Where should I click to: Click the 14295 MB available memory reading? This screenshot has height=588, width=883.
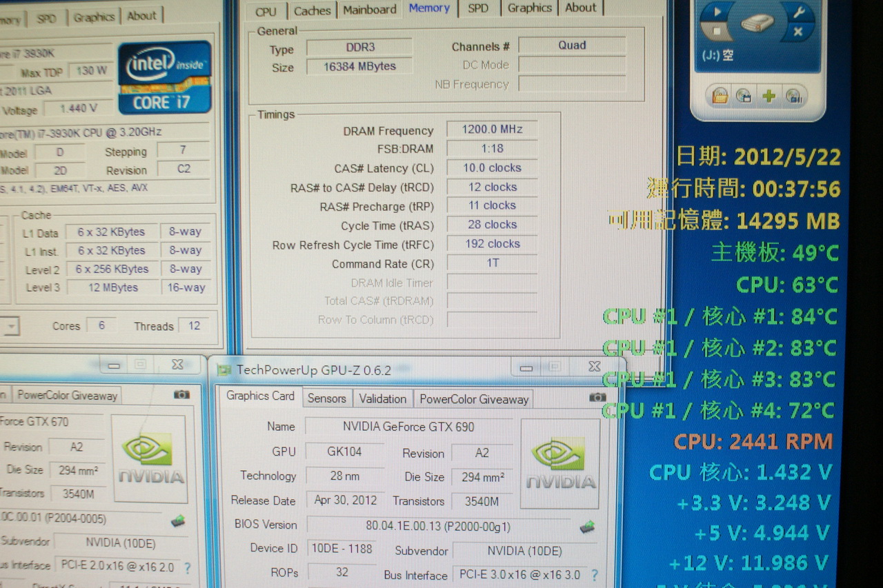click(x=788, y=221)
